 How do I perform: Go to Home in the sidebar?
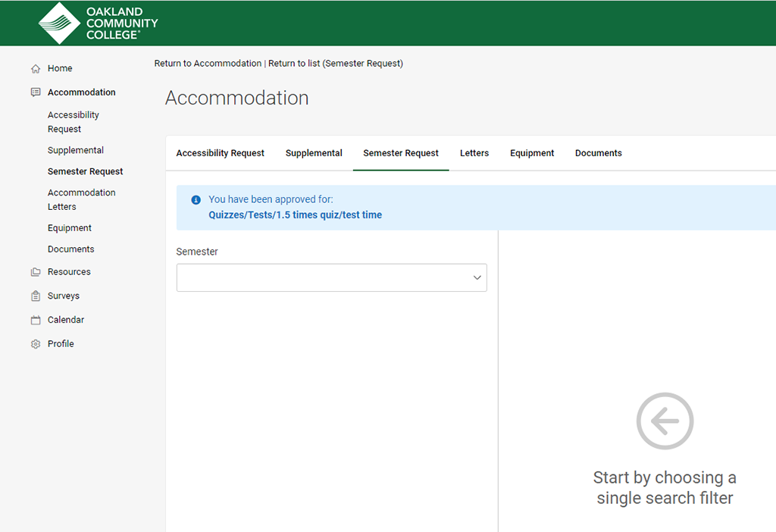pyautogui.click(x=60, y=68)
